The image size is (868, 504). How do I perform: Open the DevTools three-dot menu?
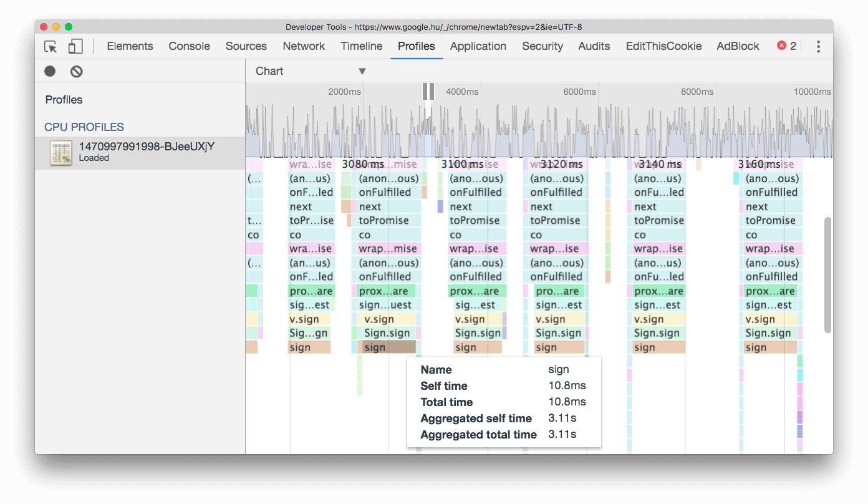tap(819, 46)
